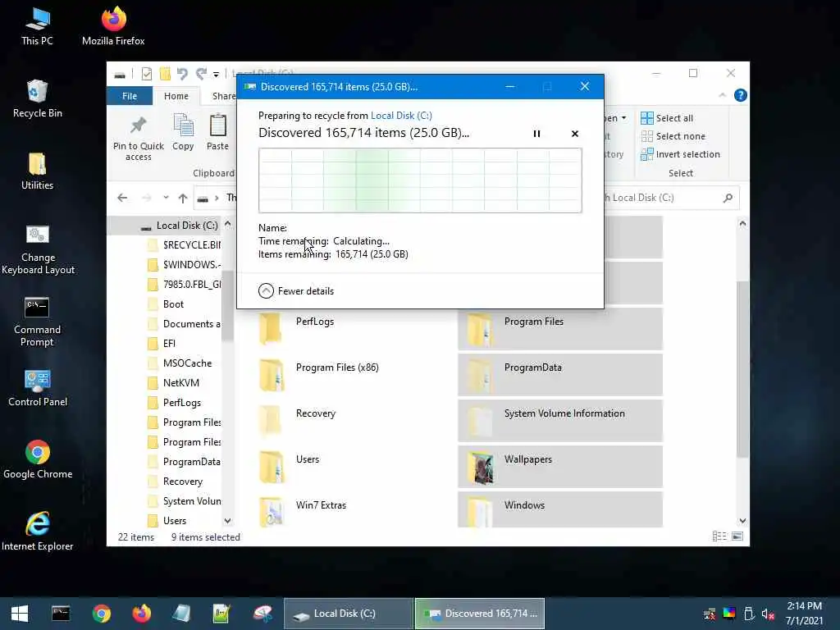Pause the recycle operation
840x630 pixels.
pos(536,134)
